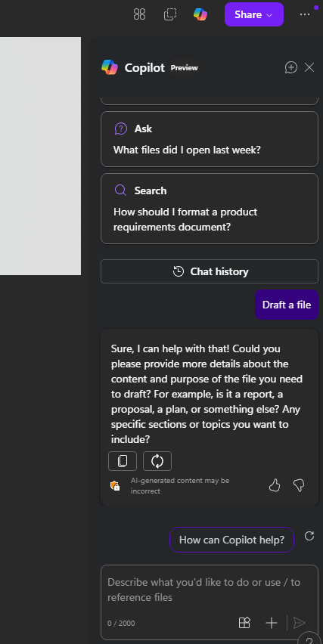The width and height of the screenshot is (323, 644).
Task: Refresh the suggested prompts
Action: (309, 536)
